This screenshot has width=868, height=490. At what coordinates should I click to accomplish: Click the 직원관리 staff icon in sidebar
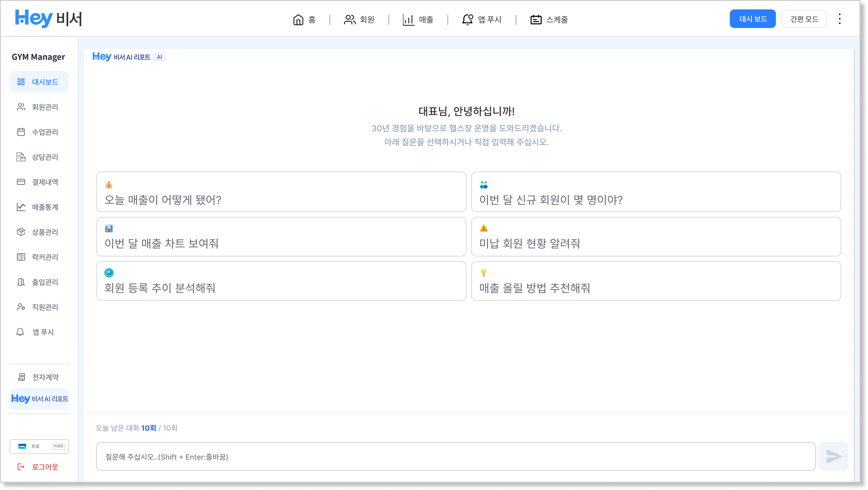click(21, 307)
